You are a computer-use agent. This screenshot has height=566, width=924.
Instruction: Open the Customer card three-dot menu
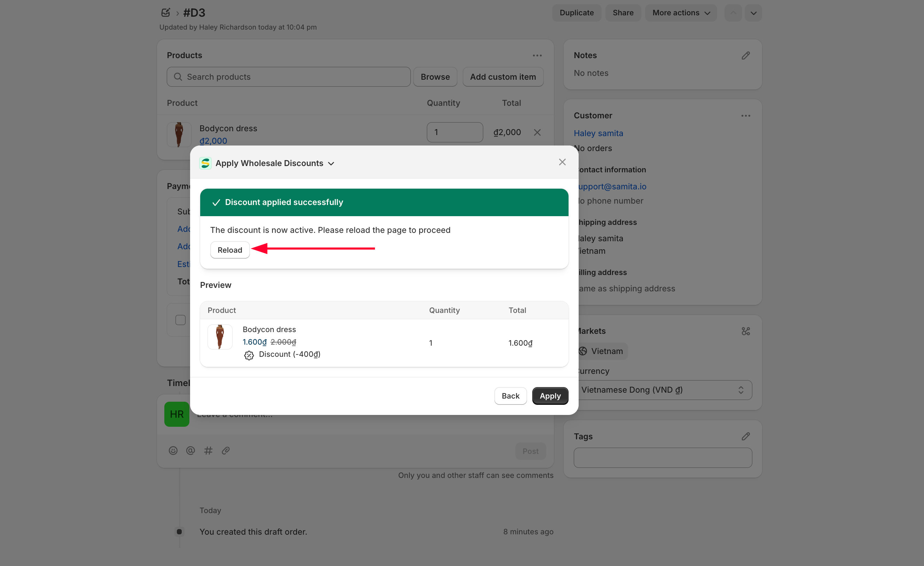pyautogui.click(x=745, y=116)
